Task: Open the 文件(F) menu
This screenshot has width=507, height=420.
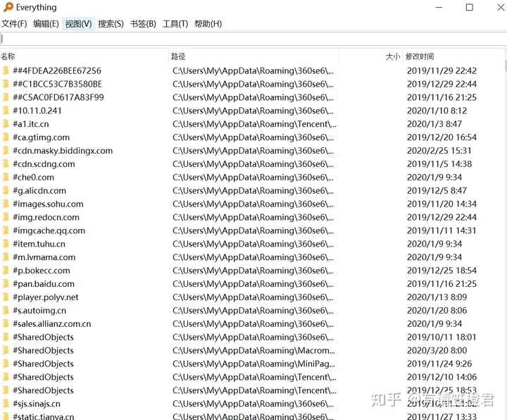Action: tap(14, 24)
